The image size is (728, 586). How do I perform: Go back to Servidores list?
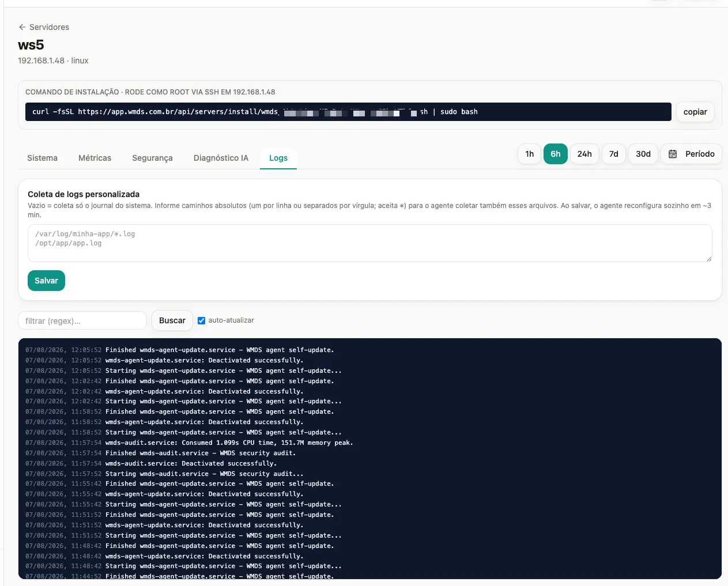click(44, 27)
